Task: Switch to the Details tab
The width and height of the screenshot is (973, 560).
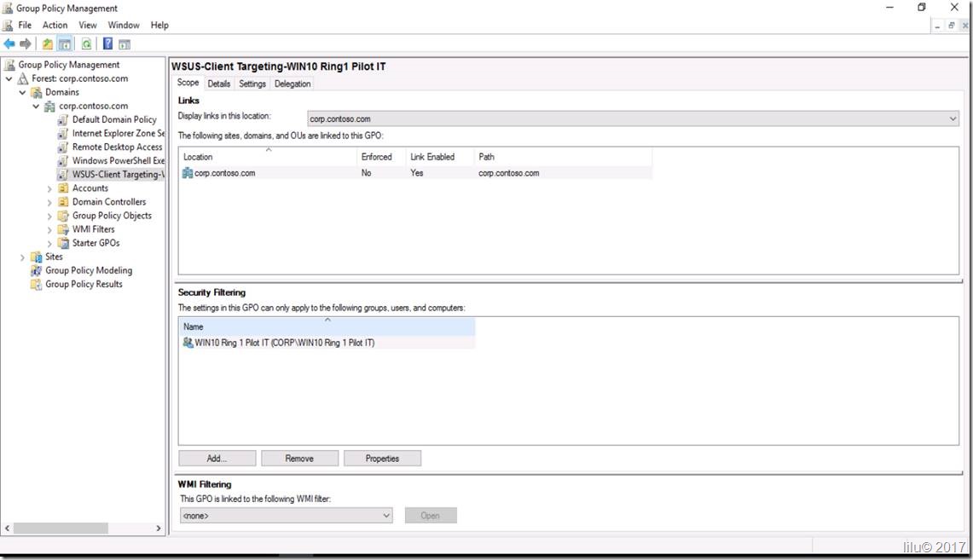Action: pos(218,84)
